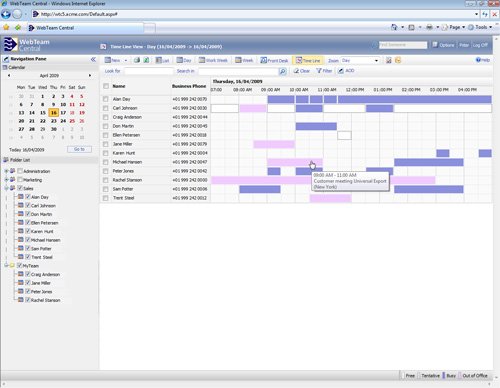
Task: Tick the Alan Day row checkbox
Action: (x=106, y=99)
